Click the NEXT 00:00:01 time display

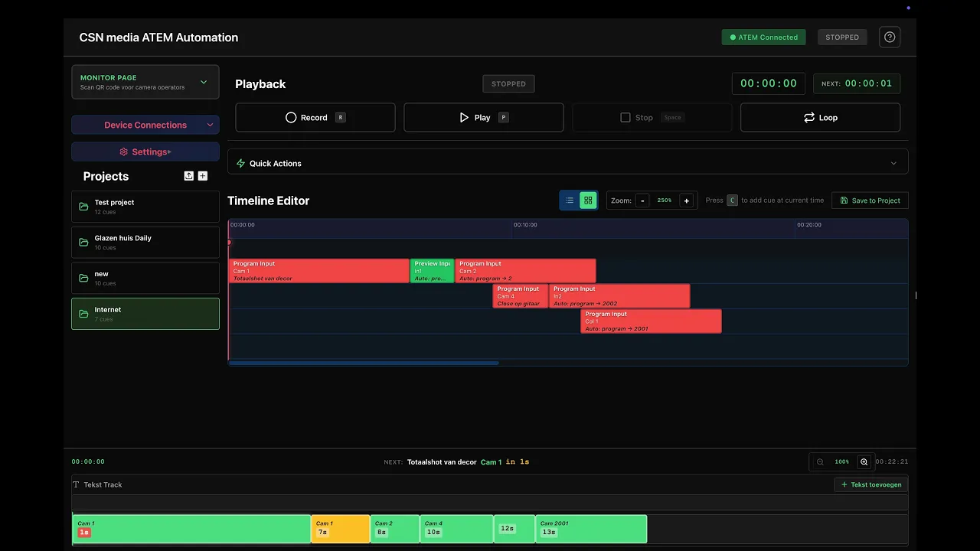[x=856, y=83]
